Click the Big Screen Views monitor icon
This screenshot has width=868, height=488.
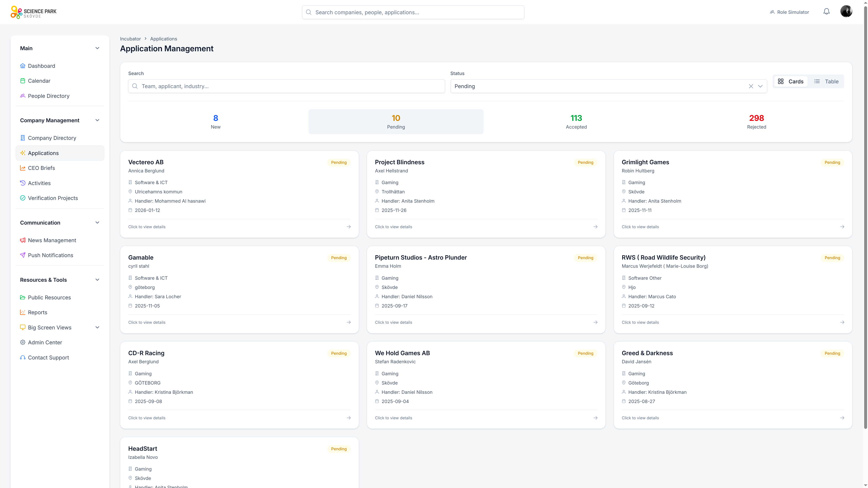pos(23,327)
